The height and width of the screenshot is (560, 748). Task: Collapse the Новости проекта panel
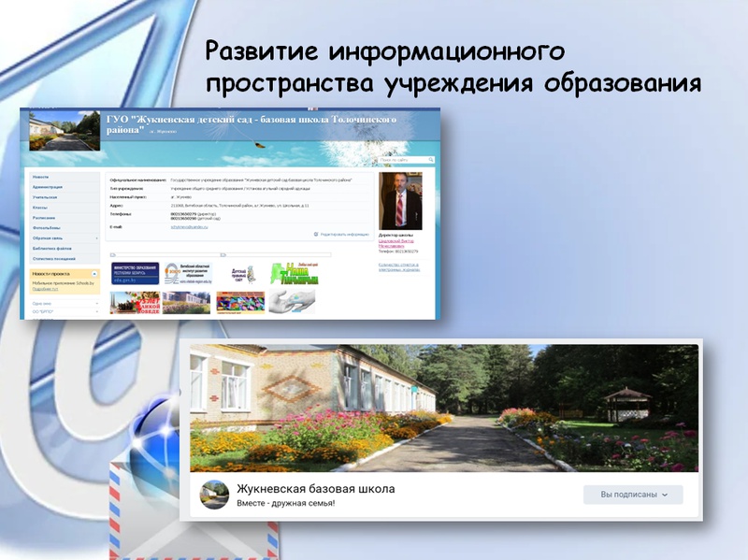click(x=94, y=274)
